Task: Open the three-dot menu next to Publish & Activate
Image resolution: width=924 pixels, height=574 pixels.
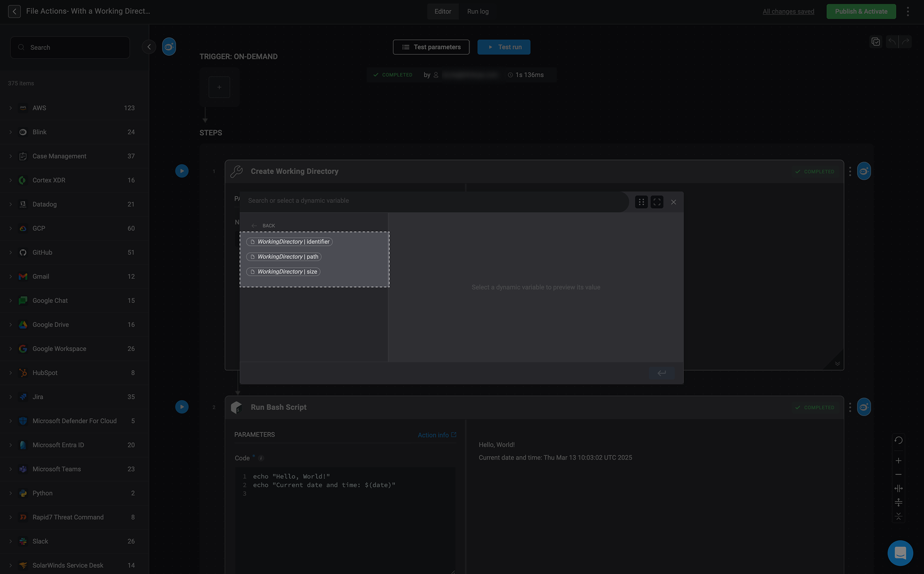Action: coord(907,11)
